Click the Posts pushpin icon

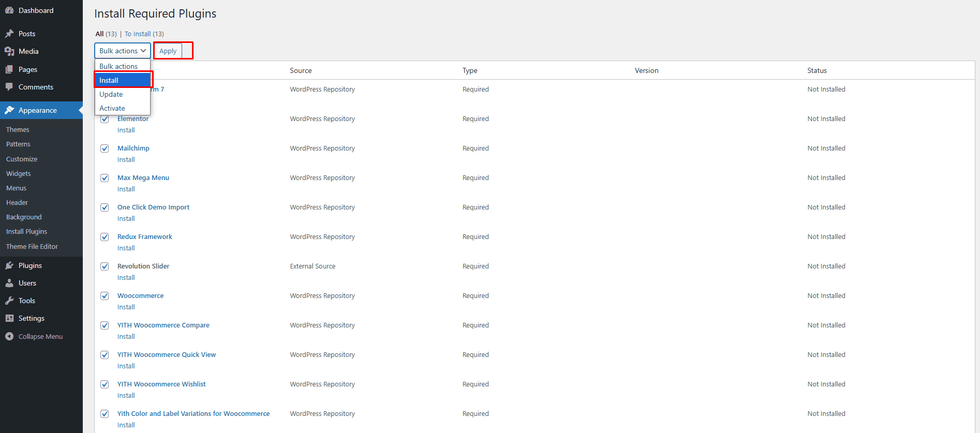pyautogui.click(x=9, y=34)
